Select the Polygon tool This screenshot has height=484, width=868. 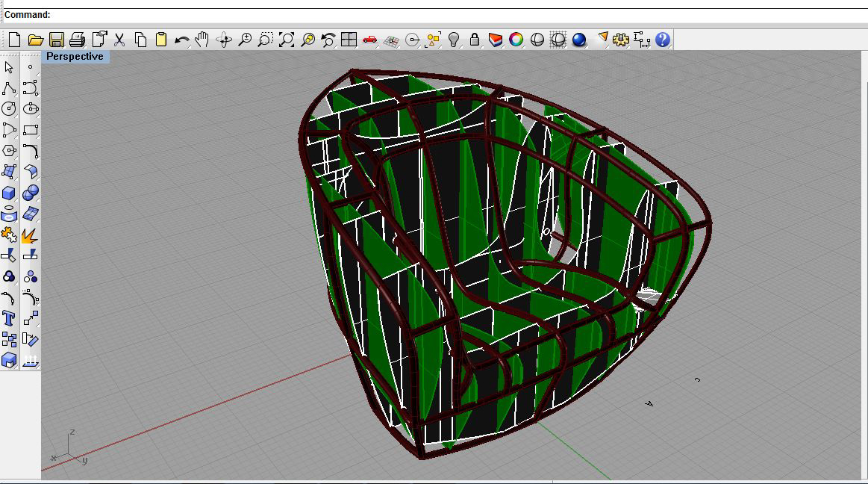9,151
